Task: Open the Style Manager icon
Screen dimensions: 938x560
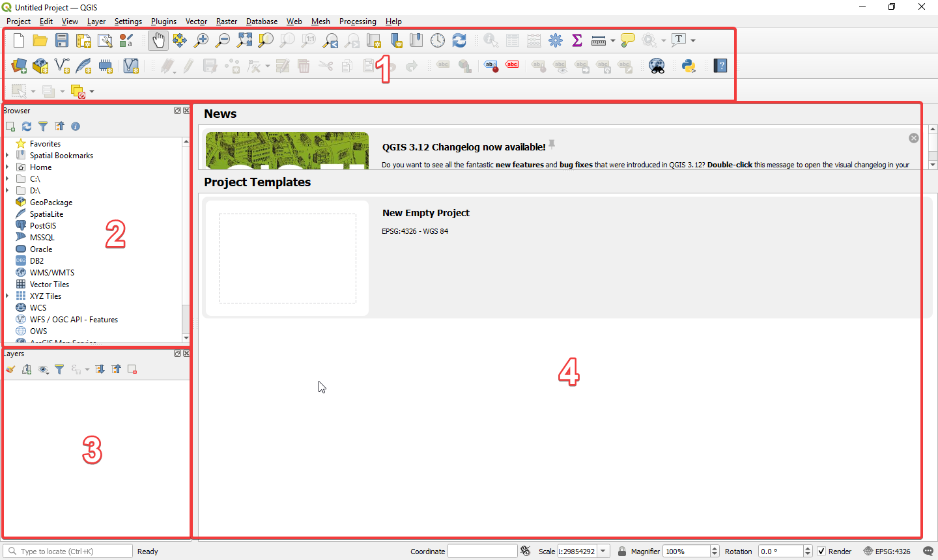Action: [x=126, y=40]
